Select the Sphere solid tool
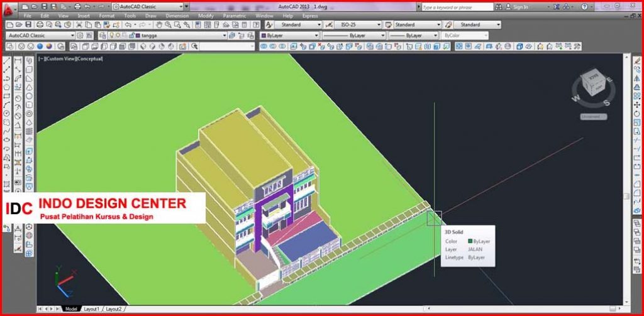 click(29, 96)
